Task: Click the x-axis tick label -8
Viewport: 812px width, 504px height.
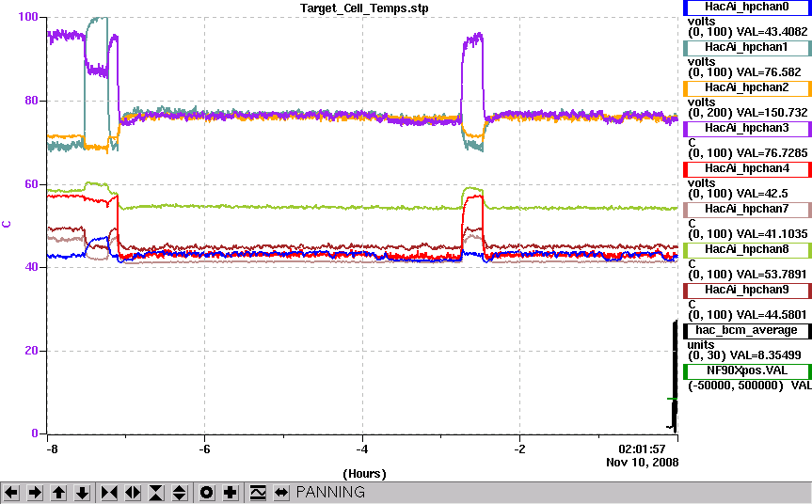Action: coord(52,449)
